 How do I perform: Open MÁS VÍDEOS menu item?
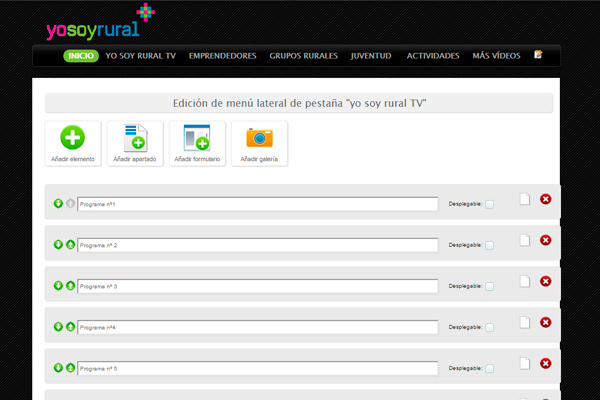[496, 56]
